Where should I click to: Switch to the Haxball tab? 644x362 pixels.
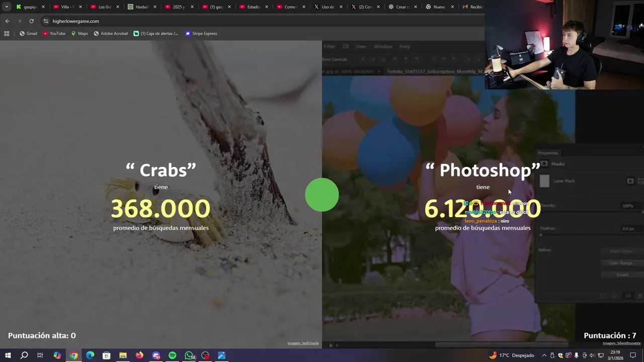[x=142, y=7]
